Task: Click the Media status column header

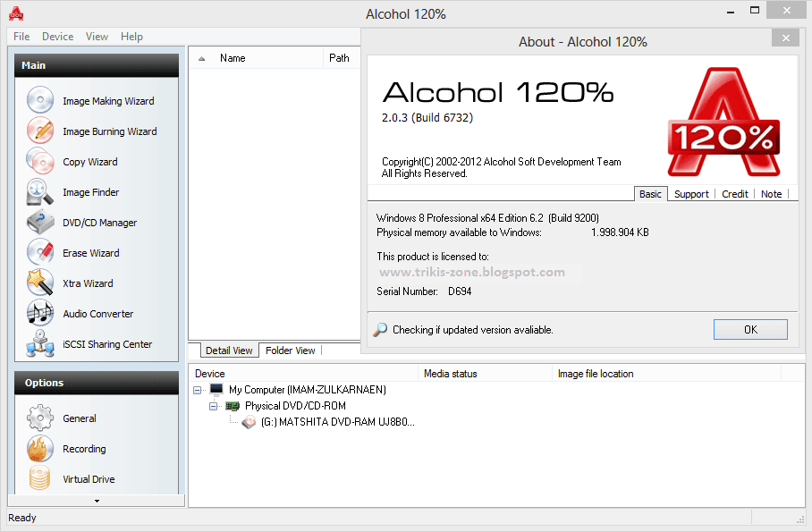Action: coord(486,374)
